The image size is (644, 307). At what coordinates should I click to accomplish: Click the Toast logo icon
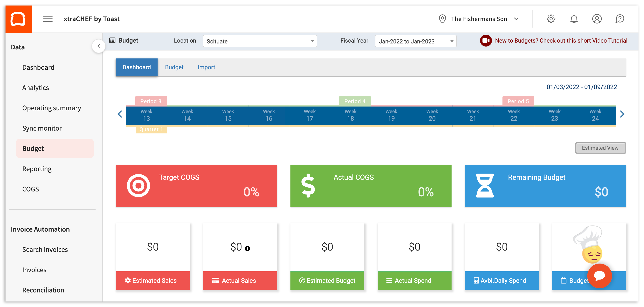click(x=18, y=19)
